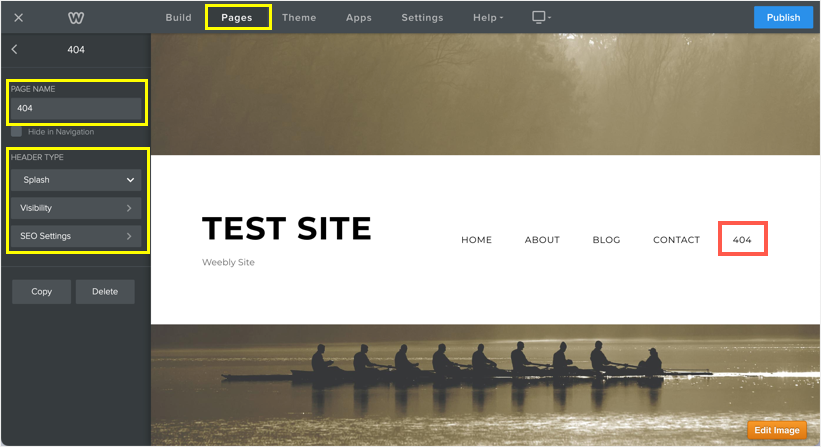Image resolution: width=821 pixels, height=447 pixels.
Task: Click the back arrow beside 404
Action: click(x=14, y=48)
